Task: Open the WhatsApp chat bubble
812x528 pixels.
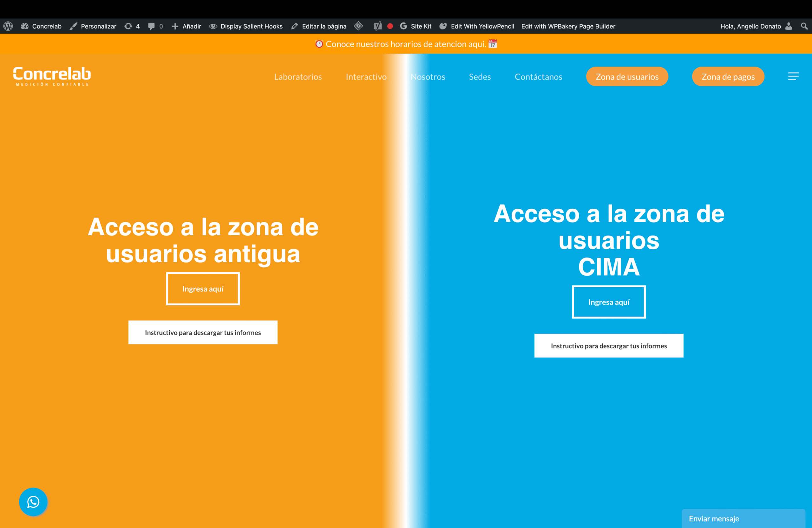Action: pyautogui.click(x=33, y=502)
